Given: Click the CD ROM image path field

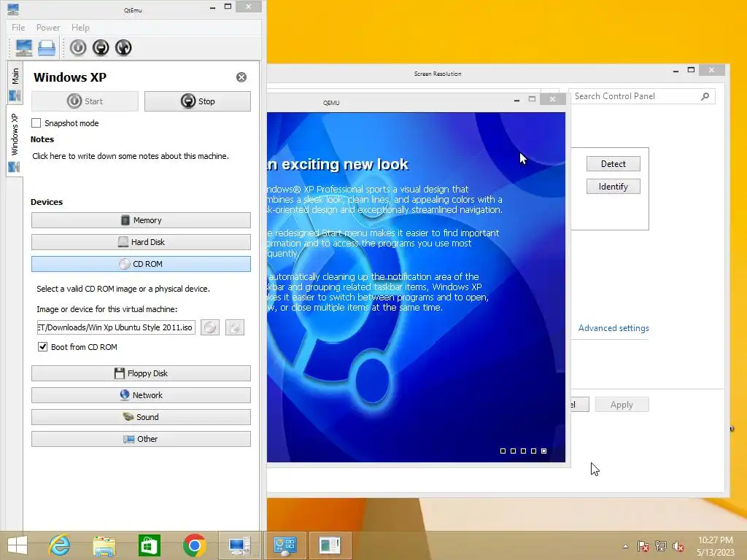Looking at the screenshot, I should tap(116, 327).
